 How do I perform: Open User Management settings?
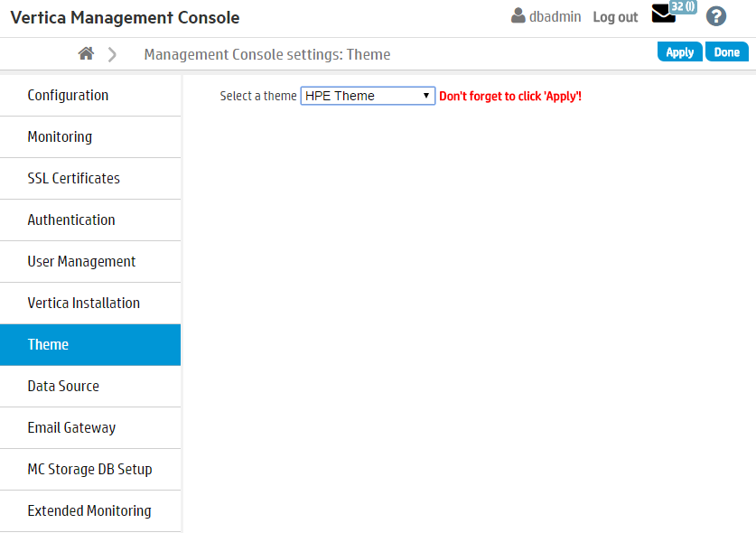[90, 261]
